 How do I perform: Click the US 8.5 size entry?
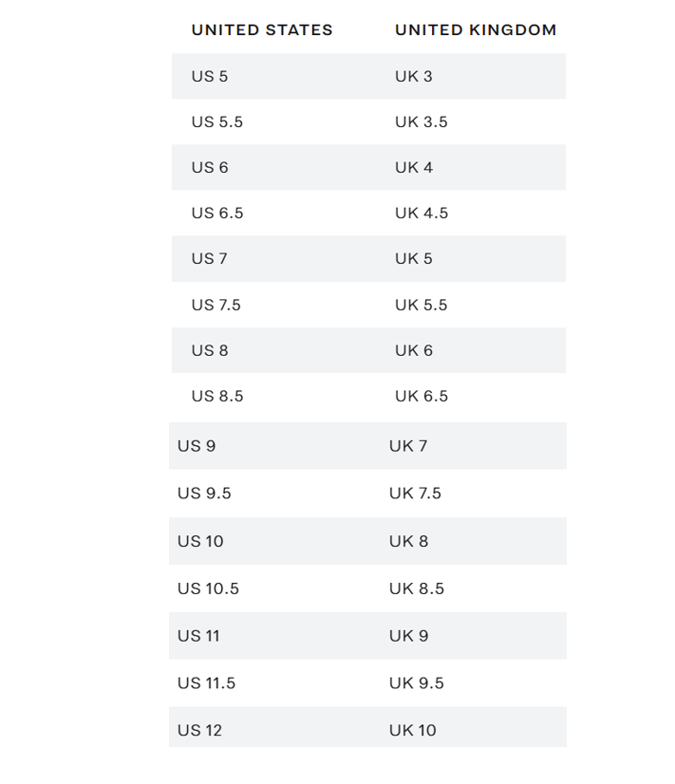click(x=217, y=396)
